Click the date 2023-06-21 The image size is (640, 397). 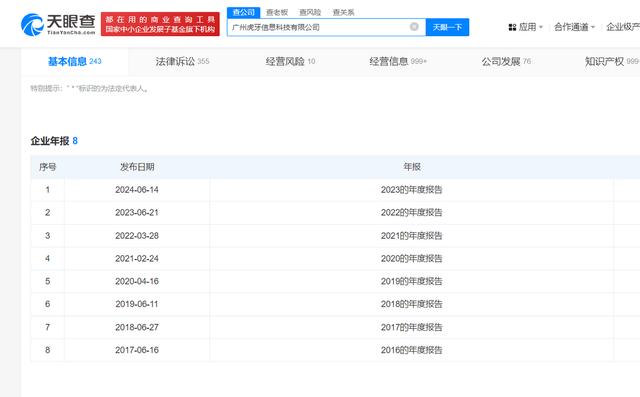137,213
